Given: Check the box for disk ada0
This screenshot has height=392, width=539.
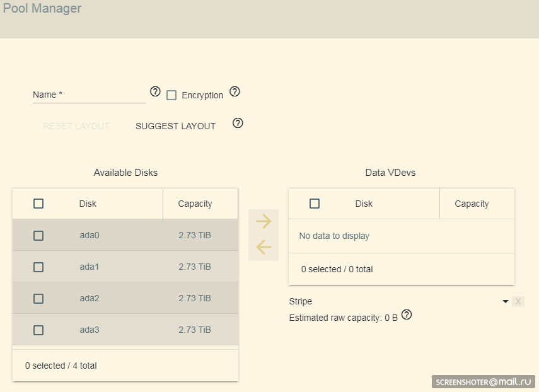Looking at the screenshot, I should tap(38, 236).
